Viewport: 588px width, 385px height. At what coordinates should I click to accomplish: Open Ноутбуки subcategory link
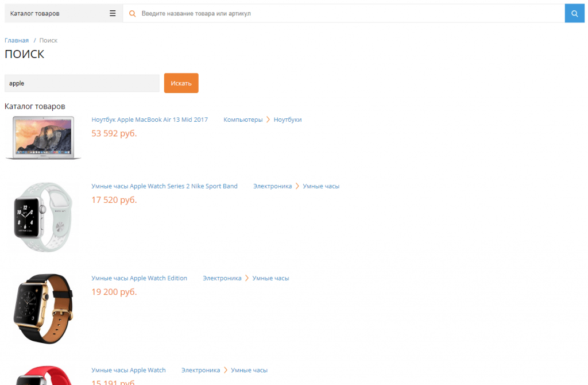click(288, 120)
